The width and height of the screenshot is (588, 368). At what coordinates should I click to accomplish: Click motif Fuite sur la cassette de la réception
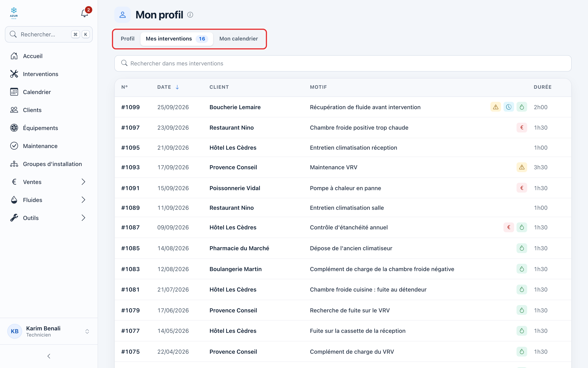coord(358,331)
